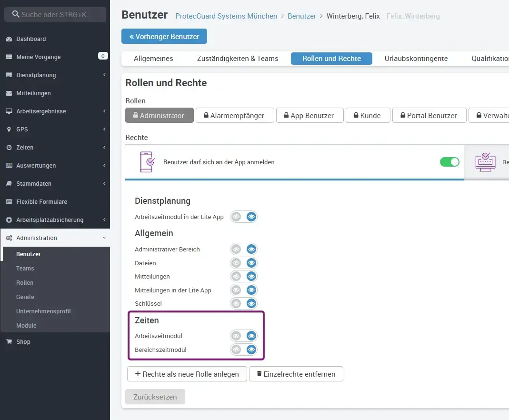
Task: Click the smartphone app login icon
Action: click(x=147, y=162)
